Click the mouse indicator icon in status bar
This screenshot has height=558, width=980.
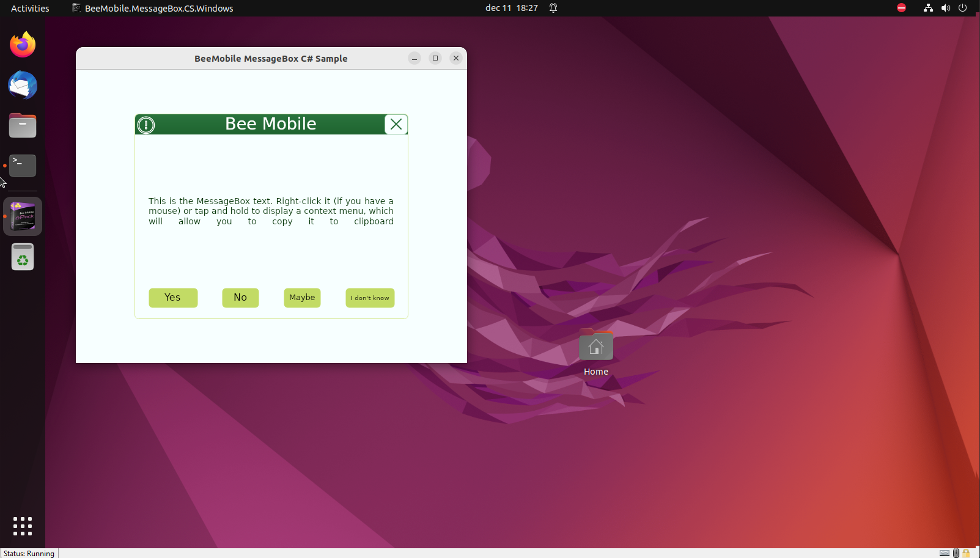(x=956, y=553)
